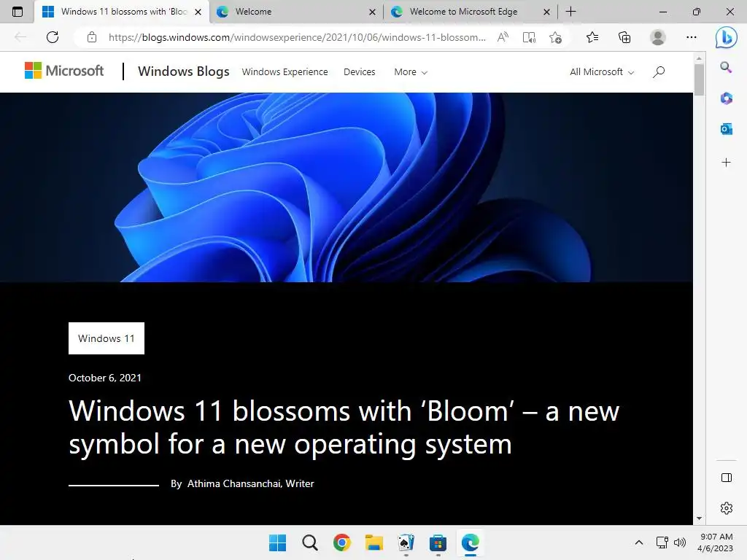
Task: Select the Windows 11 blossoms tab
Action: pyautogui.click(x=122, y=12)
